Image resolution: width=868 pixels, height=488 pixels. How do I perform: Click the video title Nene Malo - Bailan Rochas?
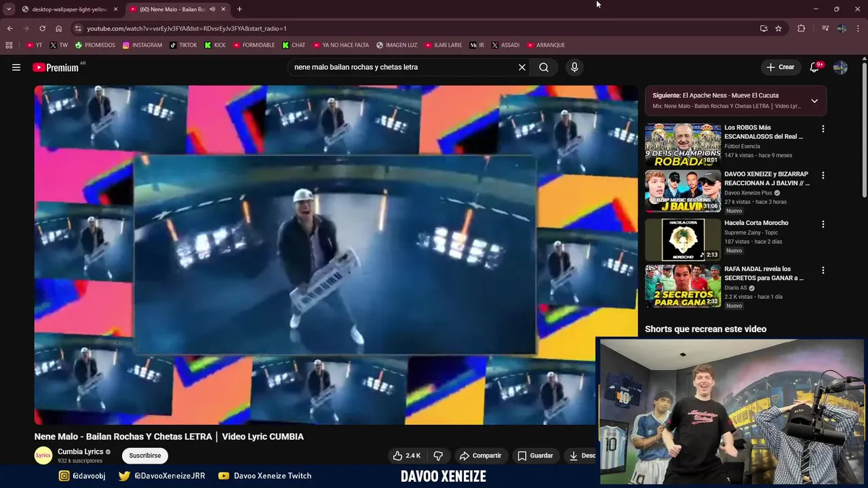point(169,436)
